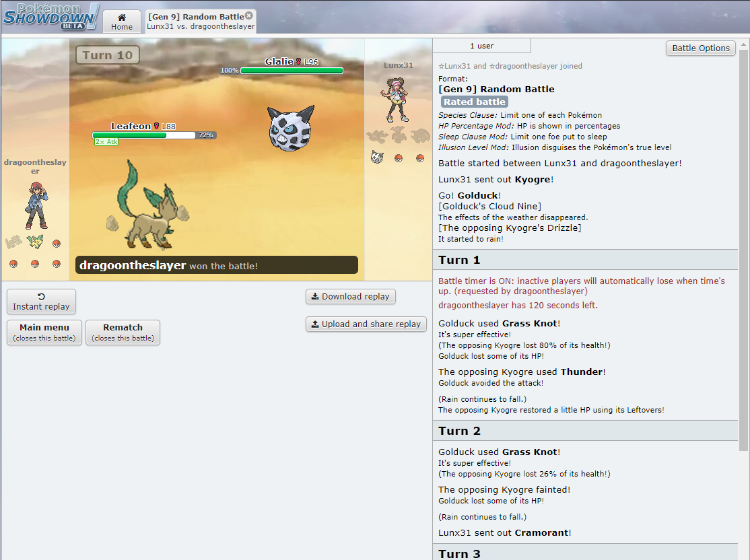The height and width of the screenshot is (560, 750).
Task: Upload and share replay
Action: [x=366, y=324]
